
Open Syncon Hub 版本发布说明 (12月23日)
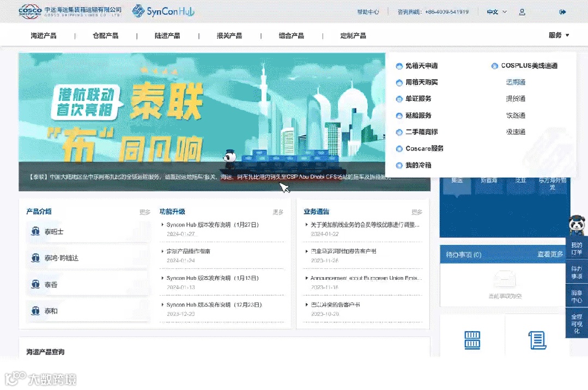point(214,305)
